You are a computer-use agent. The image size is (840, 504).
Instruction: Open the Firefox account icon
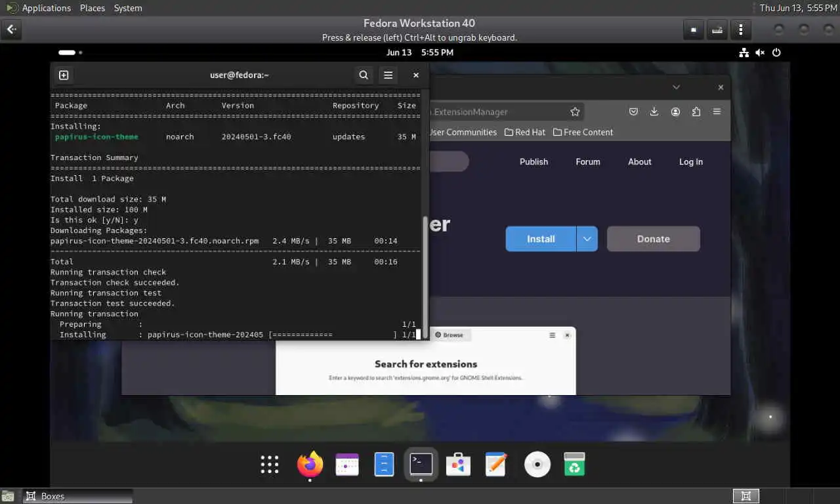point(675,112)
